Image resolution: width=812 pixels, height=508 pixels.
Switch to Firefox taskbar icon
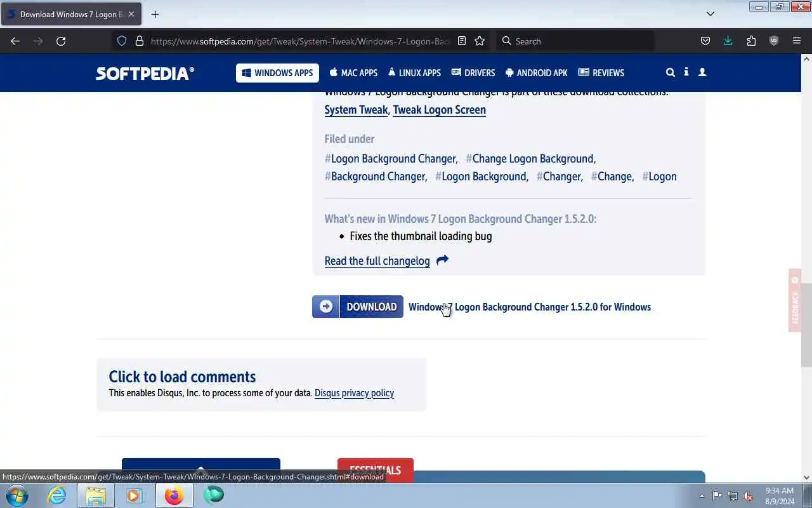[x=174, y=495]
